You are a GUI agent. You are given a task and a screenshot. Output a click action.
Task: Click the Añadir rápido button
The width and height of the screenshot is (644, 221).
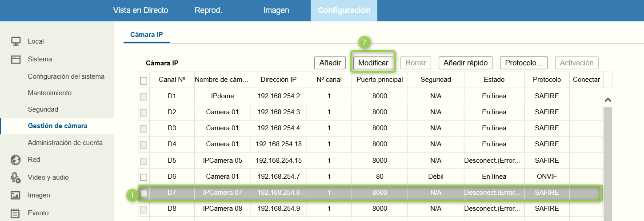[465, 63]
